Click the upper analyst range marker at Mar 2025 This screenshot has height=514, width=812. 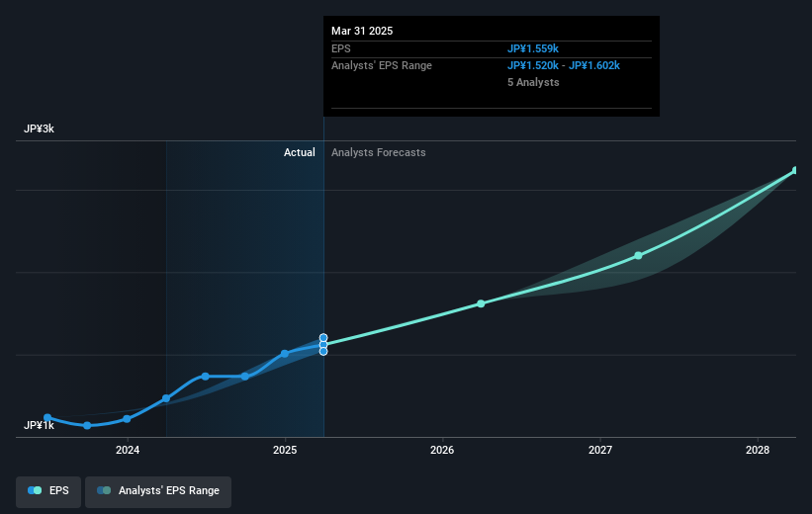[323, 337]
